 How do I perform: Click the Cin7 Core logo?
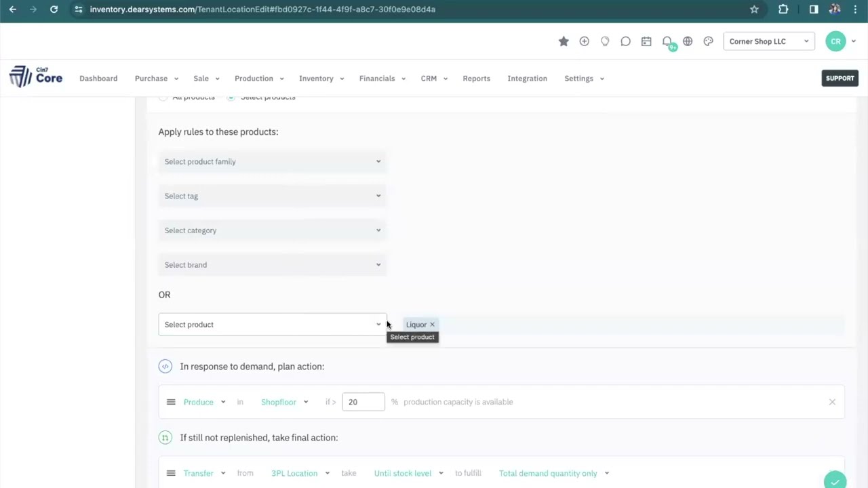coord(36,77)
